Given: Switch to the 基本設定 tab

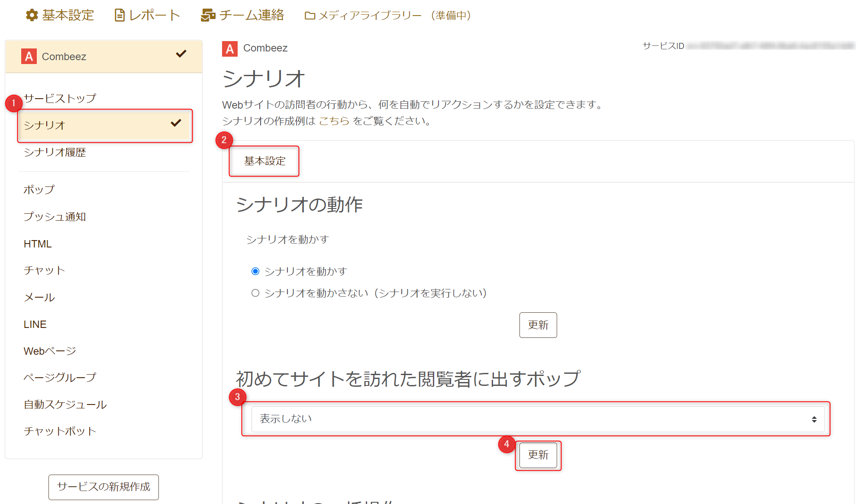Looking at the screenshot, I should (264, 161).
